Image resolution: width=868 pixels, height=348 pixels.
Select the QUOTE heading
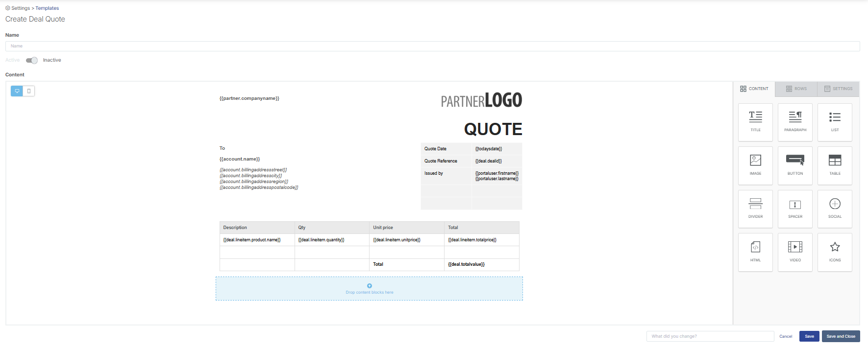click(493, 129)
